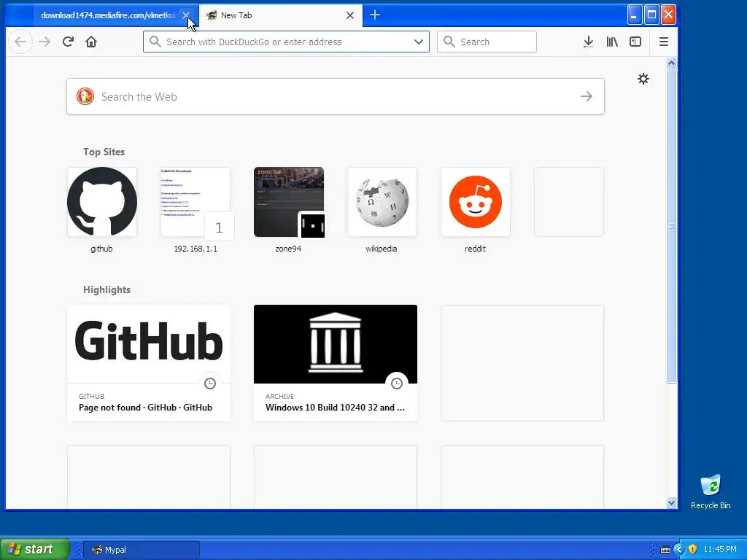The image size is (747, 560).
Task: Click the vertical scrollbar thumb
Action: tap(671, 225)
